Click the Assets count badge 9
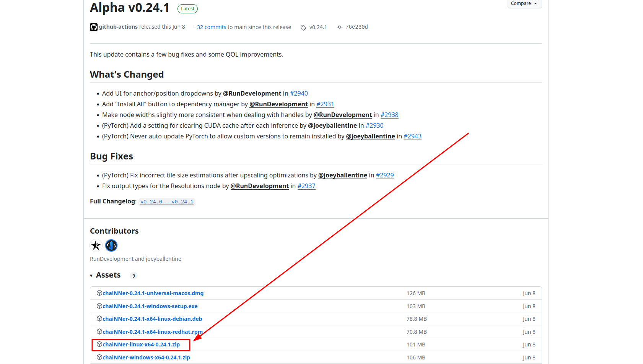Screen dimensions: 643x364 133,276
